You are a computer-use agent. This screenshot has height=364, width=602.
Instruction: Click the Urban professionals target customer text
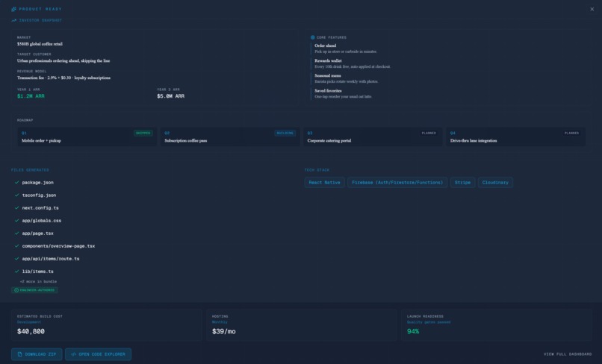point(63,60)
